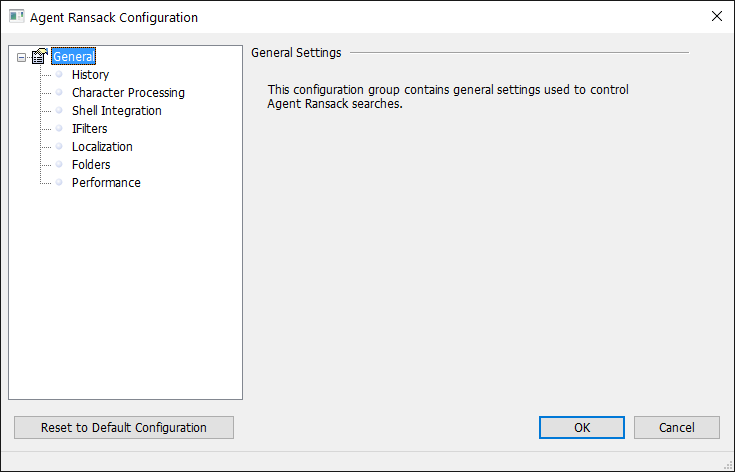Click Reset to Default Configuration button

[124, 427]
